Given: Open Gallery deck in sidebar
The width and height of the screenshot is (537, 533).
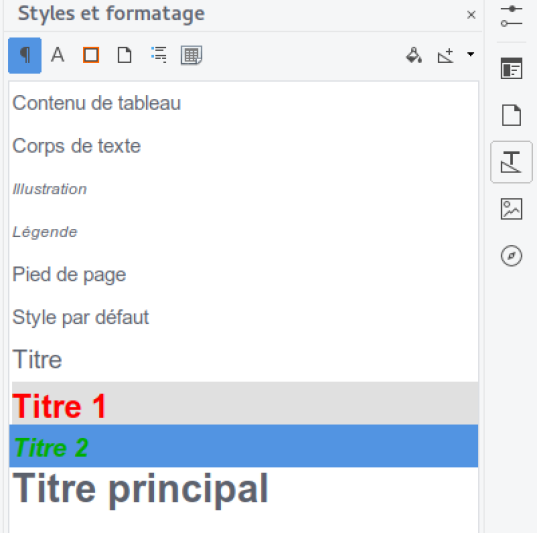Looking at the screenshot, I should click(511, 209).
